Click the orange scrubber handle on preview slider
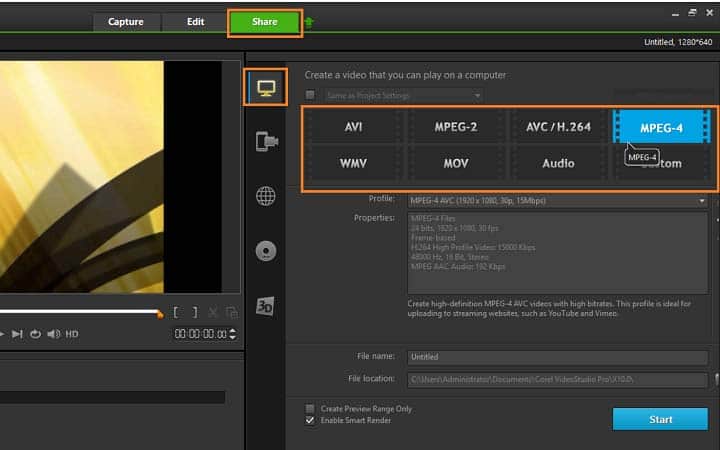720x450 pixels. pyautogui.click(x=159, y=315)
